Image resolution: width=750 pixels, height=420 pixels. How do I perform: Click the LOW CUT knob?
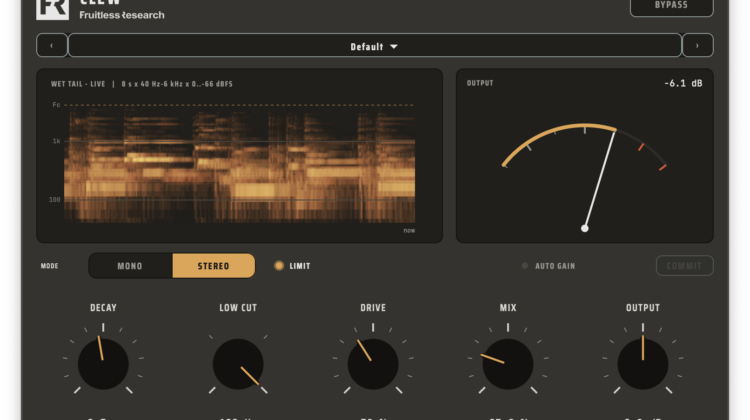pos(238,364)
